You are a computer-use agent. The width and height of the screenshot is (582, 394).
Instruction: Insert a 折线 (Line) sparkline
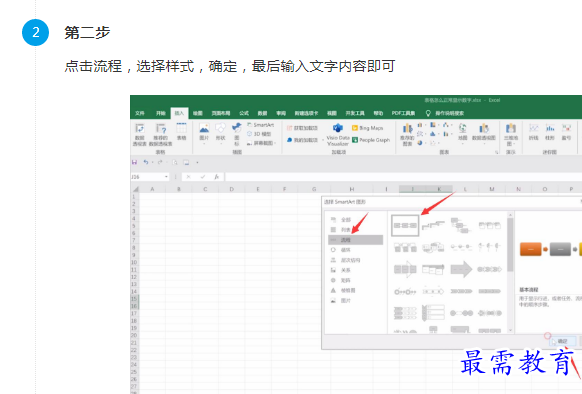(534, 132)
